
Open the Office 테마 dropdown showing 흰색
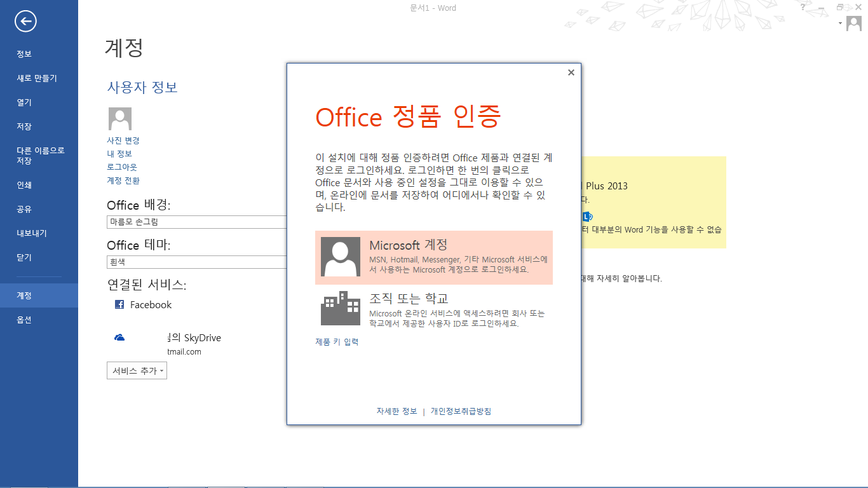[x=197, y=262]
